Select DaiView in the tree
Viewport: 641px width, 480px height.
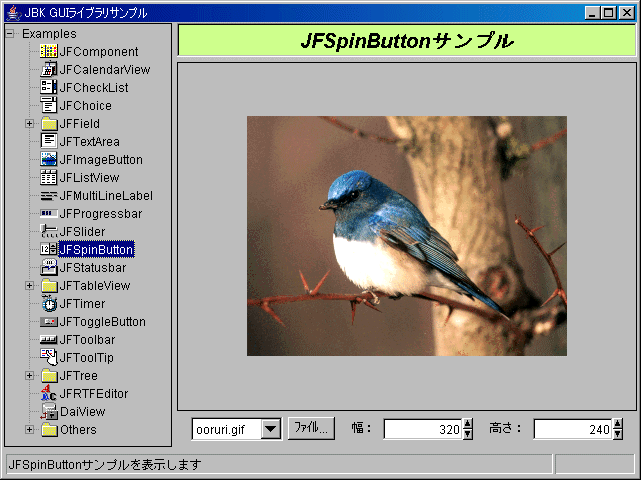tap(83, 411)
